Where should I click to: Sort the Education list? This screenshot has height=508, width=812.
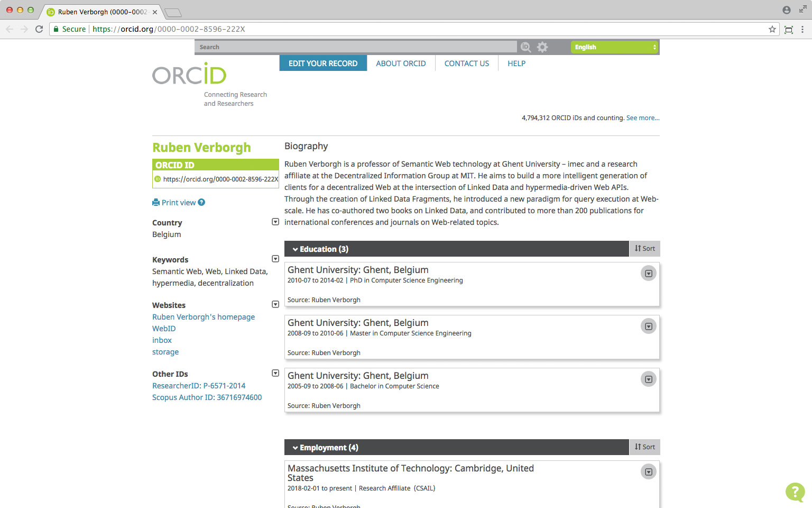tap(645, 249)
